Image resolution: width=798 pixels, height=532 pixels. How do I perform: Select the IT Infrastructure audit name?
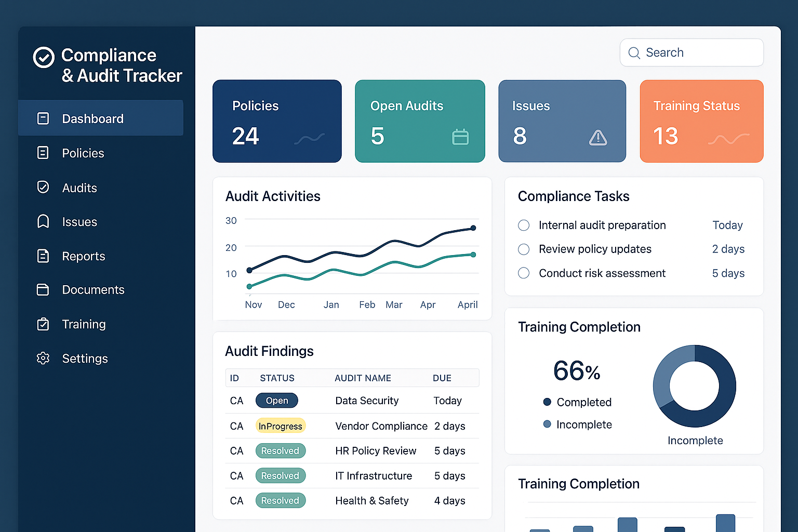tap(374, 476)
